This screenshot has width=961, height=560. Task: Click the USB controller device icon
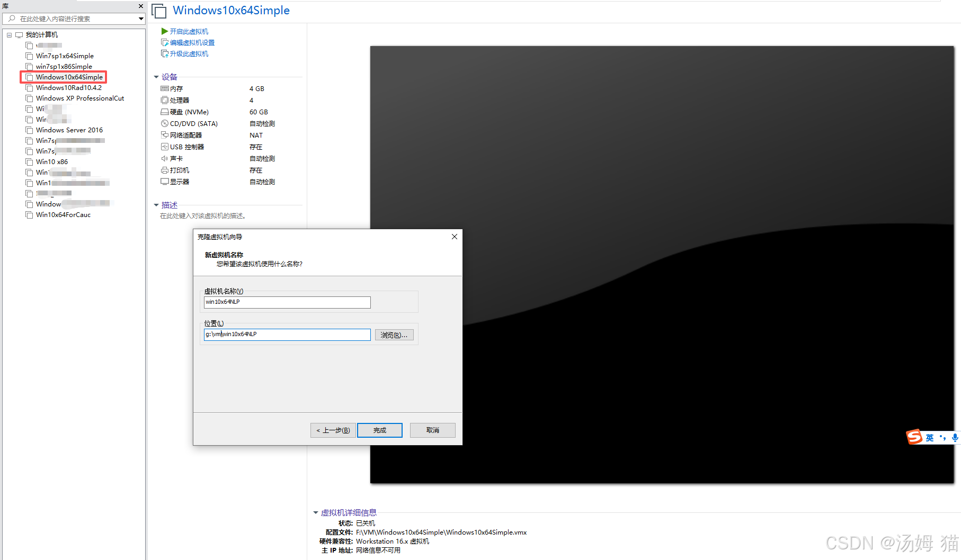[165, 147]
